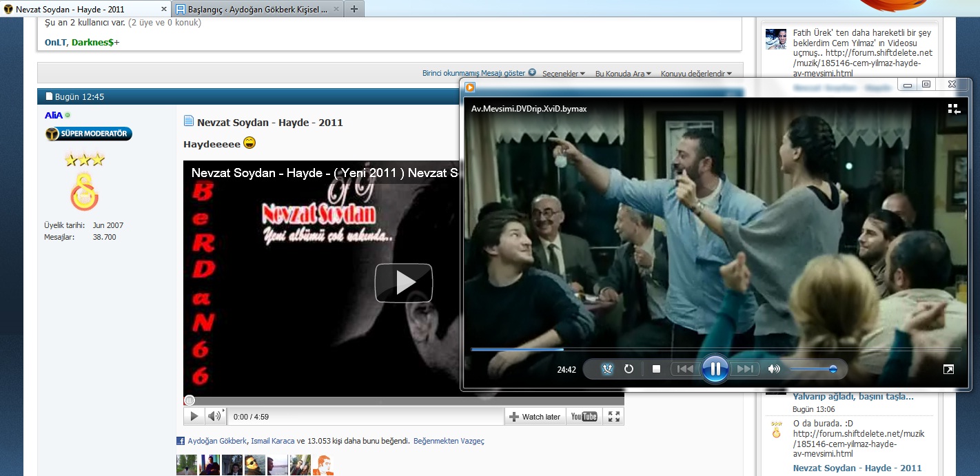980x476 pixels.
Task: Expand Konuyu değerlendir dropdown
Action: pyautogui.click(x=696, y=74)
